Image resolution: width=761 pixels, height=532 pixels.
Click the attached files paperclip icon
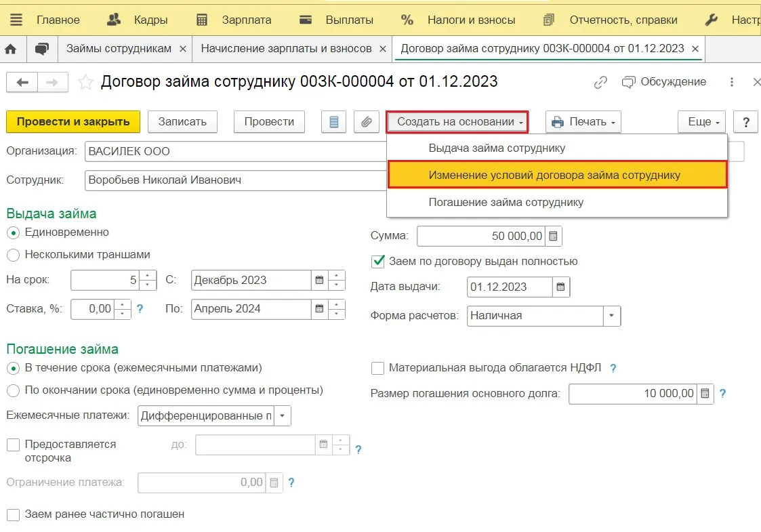click(366, 122)
